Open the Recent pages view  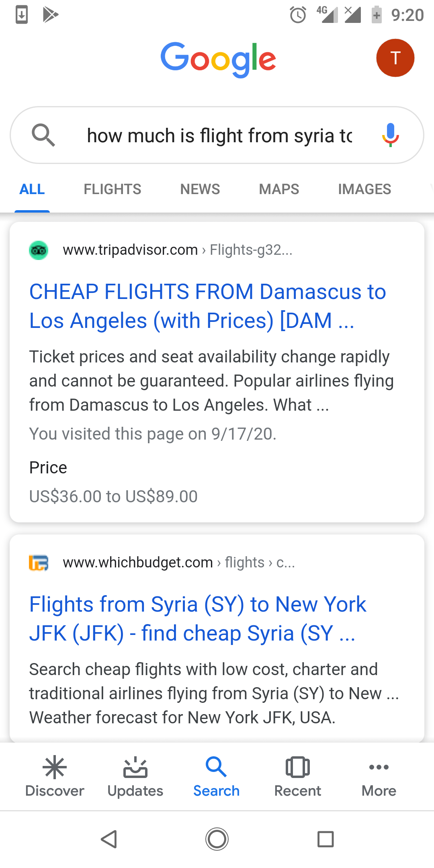pos(297,776)
